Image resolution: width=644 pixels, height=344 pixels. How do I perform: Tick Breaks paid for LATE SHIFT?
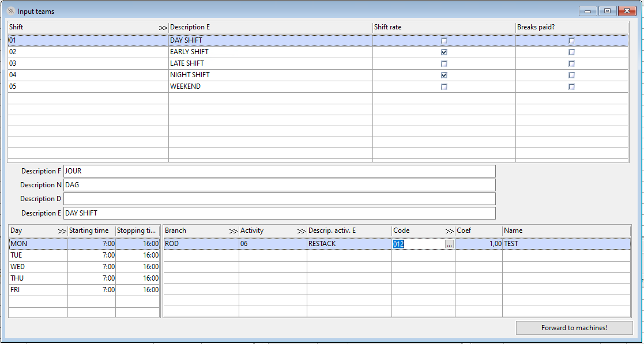point(571,63)
